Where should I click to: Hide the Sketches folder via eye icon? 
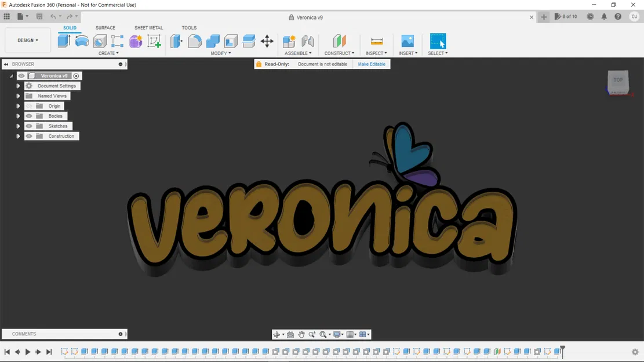(x=29, y=126)
